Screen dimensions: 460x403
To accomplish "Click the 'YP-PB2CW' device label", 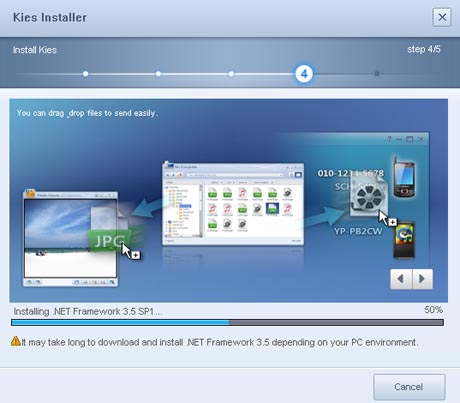I will point(358,231).
